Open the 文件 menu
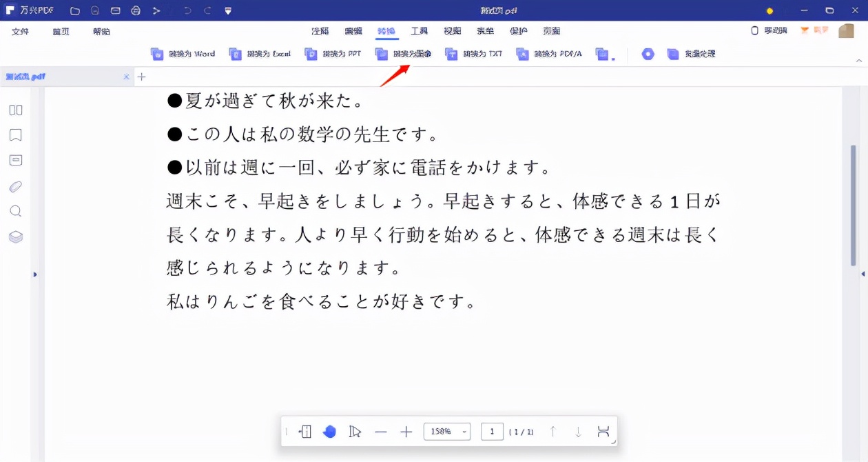Screen dimensions: 868x462 coord(20,31)
